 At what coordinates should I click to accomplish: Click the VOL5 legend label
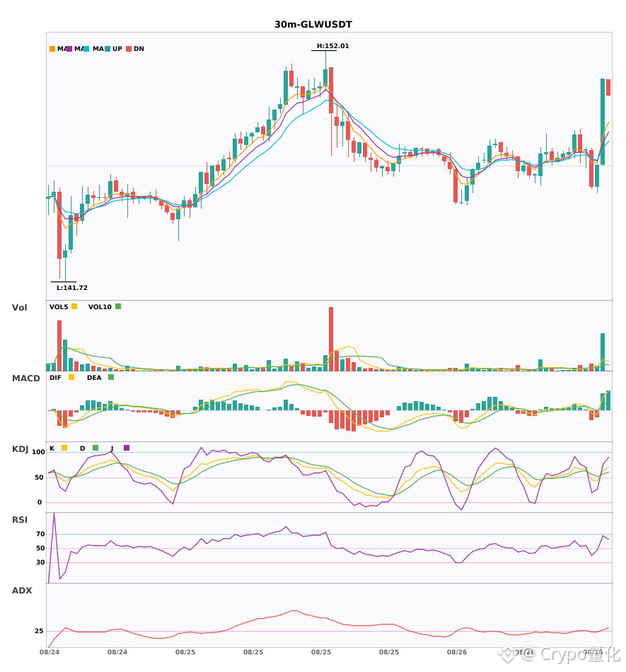(x=59, y=307)
